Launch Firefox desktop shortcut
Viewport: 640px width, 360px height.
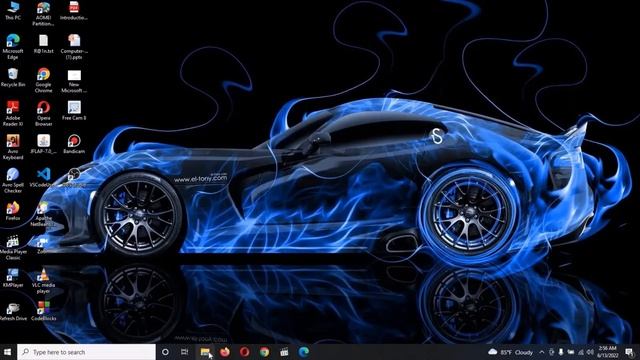click(13, 211)
